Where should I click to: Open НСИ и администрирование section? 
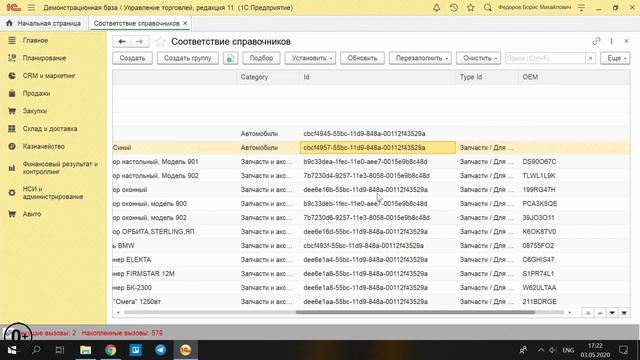tap(53, 193)
